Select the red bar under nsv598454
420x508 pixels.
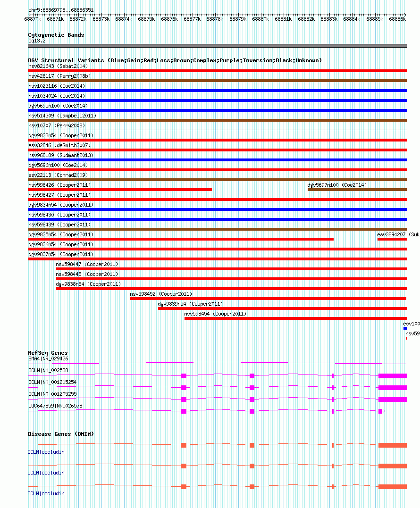pos(295,318)
